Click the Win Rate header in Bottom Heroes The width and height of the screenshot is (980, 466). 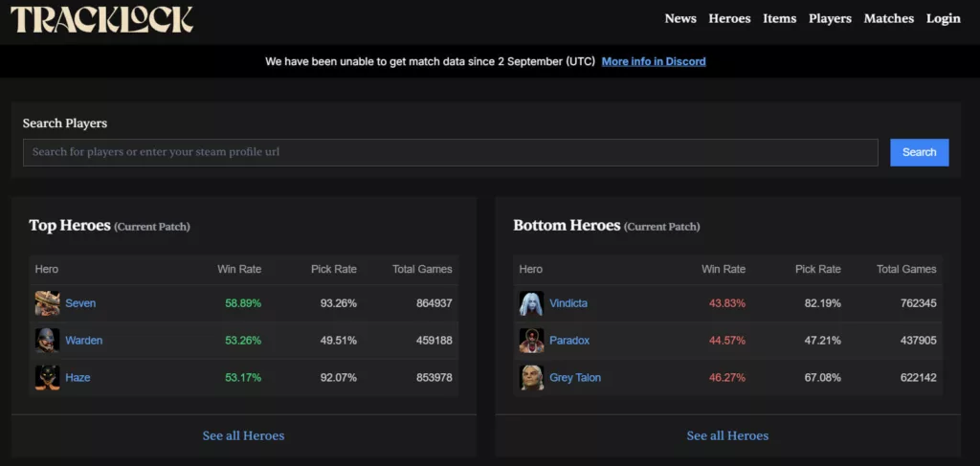(724, 269)
